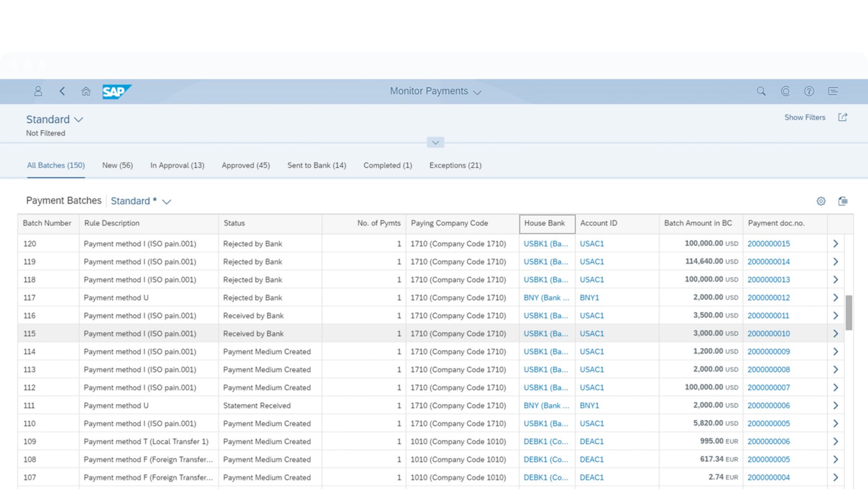Screen dimensions: 868x489
Task: Open payment document 2000000015 link
Action: pyautogui.click(x=768, y=244)
